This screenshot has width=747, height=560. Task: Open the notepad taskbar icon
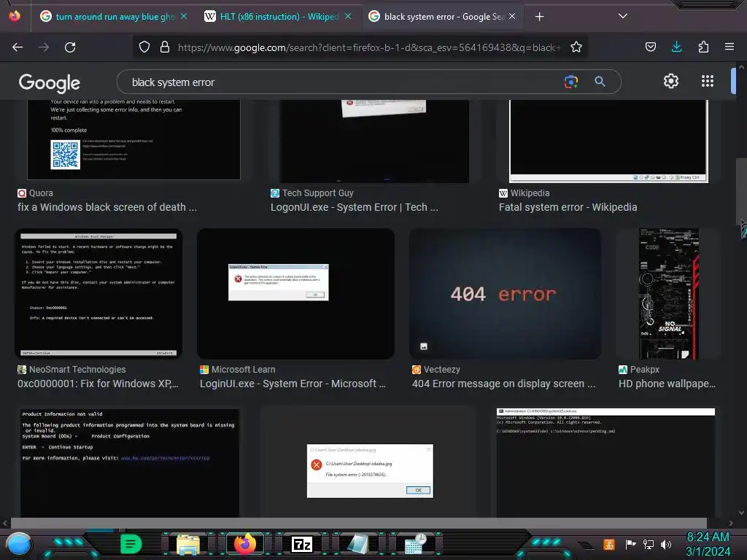pos(358,544)
